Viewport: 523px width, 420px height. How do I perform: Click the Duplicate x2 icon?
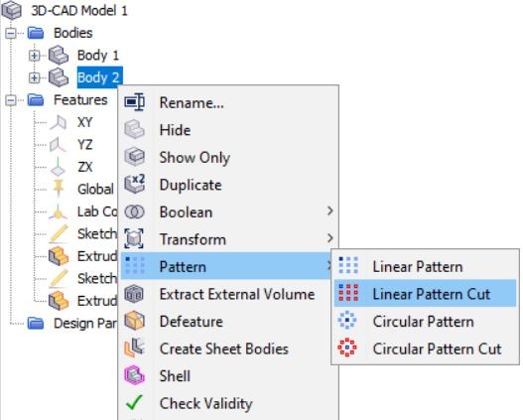tap(134, 184)
